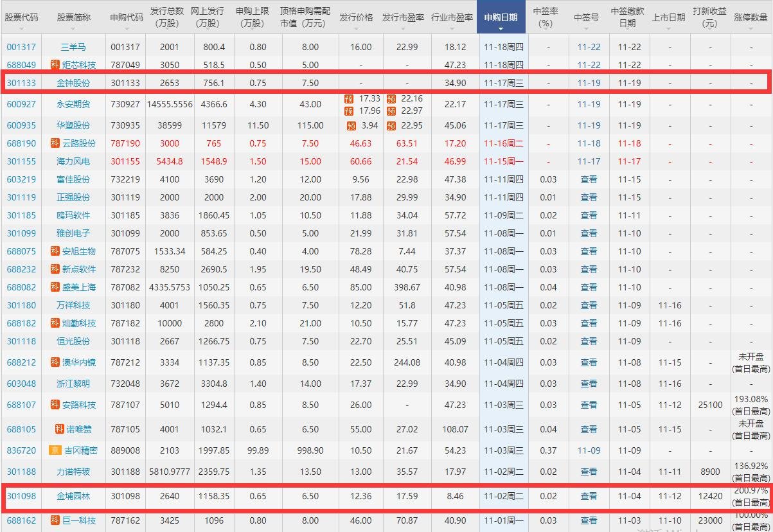Image resolution: width=773 pixels, height=532 pixels.
Task: Select the 申购代码 column header
Action: pyautogui.click(x=125, y=17)
